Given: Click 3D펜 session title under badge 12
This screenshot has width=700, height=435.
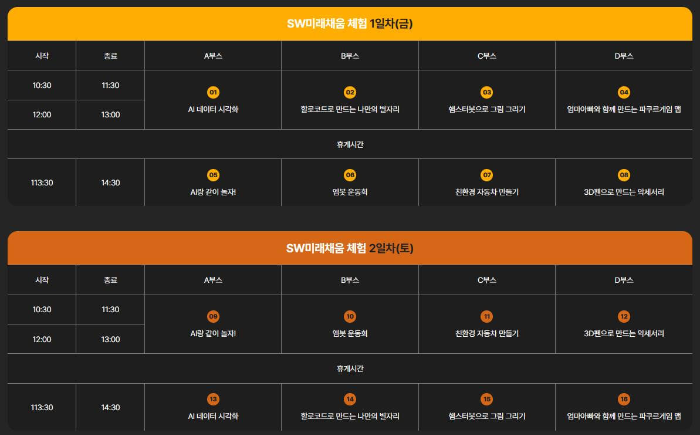Looking at the screenshot, I should 624,334.
